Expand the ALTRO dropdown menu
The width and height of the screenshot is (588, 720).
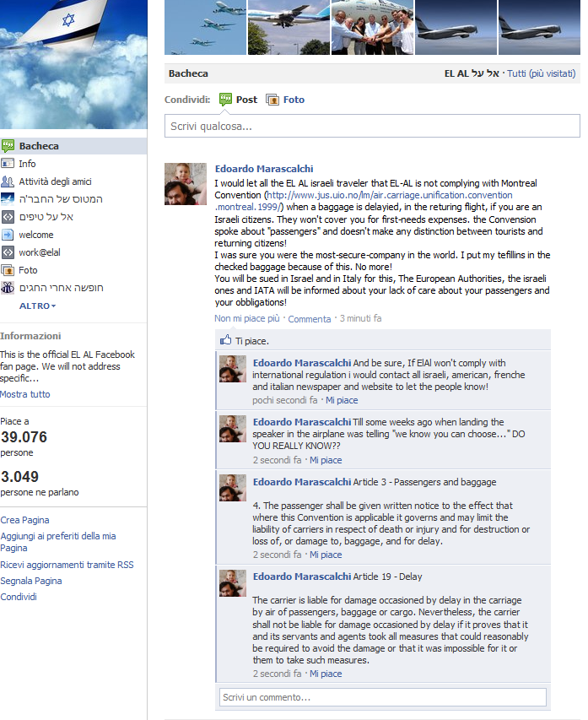pos(37,306)
